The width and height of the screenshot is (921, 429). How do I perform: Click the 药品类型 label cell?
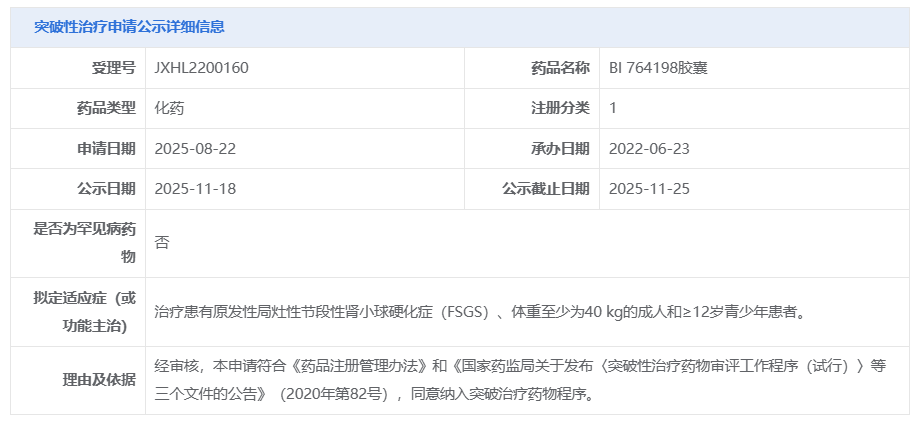click(106, 108)
